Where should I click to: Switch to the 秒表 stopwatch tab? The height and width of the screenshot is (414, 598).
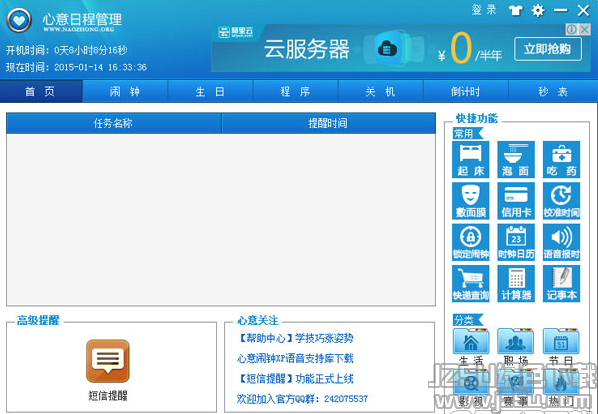[553, 91]
